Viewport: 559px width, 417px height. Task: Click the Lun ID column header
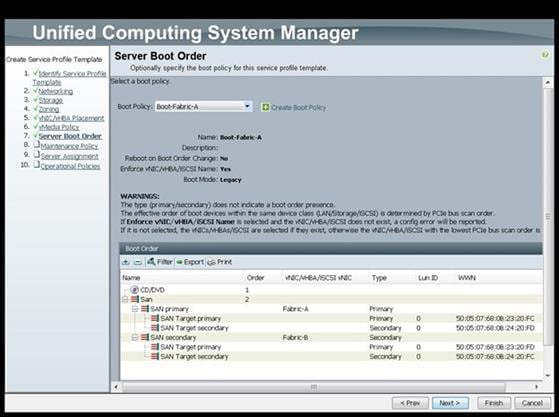[x=428, y=278]
